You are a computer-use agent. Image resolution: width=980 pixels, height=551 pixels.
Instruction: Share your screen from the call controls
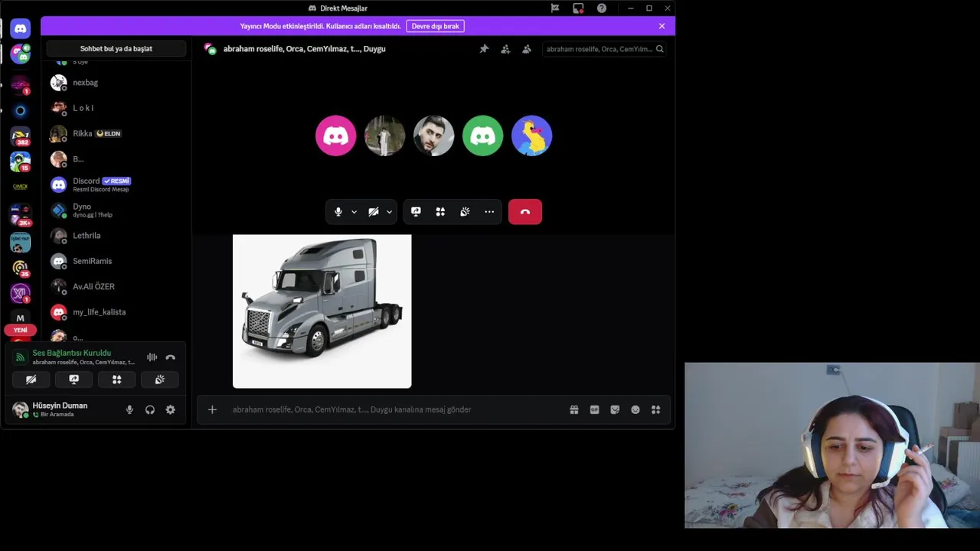point(416,212)
